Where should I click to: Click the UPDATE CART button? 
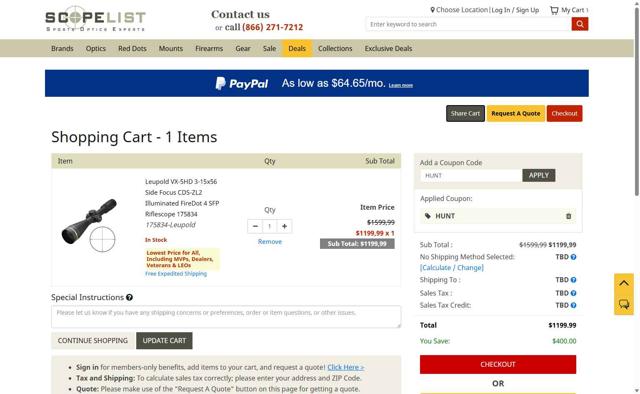click(164, 341)
